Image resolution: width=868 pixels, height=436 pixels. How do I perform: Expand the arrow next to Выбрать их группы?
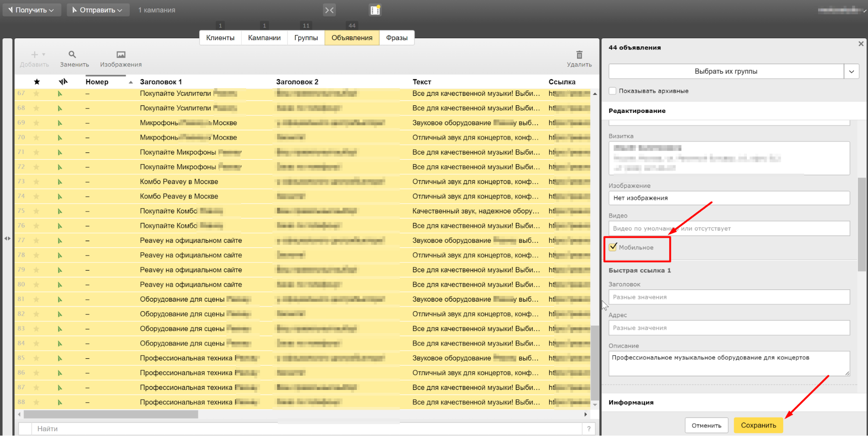[851, 72]
